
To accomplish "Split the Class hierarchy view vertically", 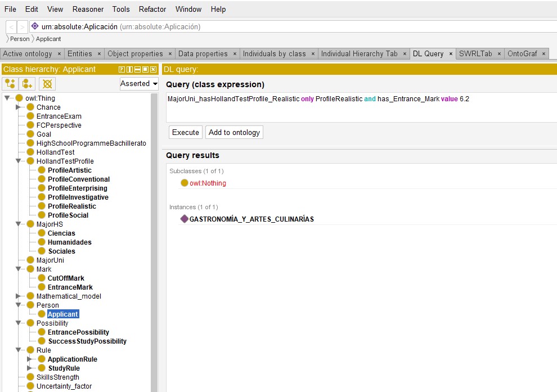I will pyautogui.click(x=129, y=69).
